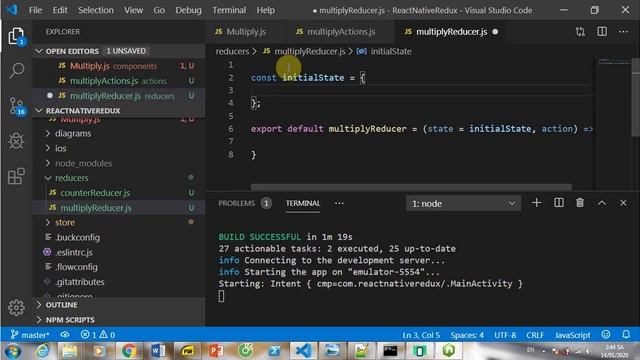Synchronize changes via cloud icon

click(65, 335)
